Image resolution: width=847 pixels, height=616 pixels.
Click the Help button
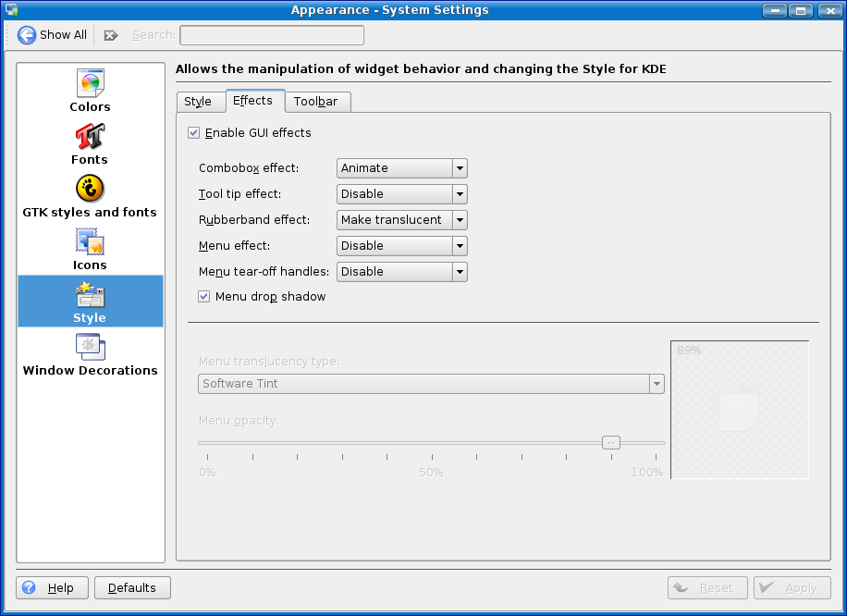coord(52,587)
